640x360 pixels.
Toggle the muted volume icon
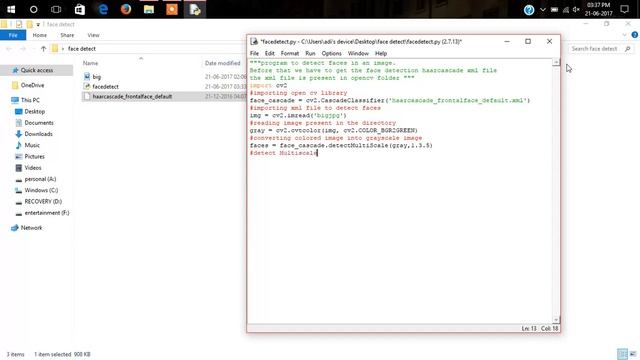[576, 9]
